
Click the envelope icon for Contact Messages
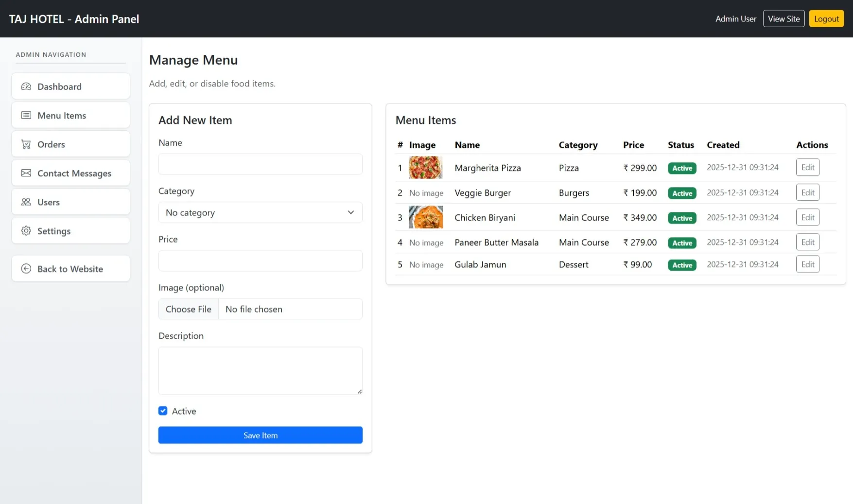tap(26, 173)
